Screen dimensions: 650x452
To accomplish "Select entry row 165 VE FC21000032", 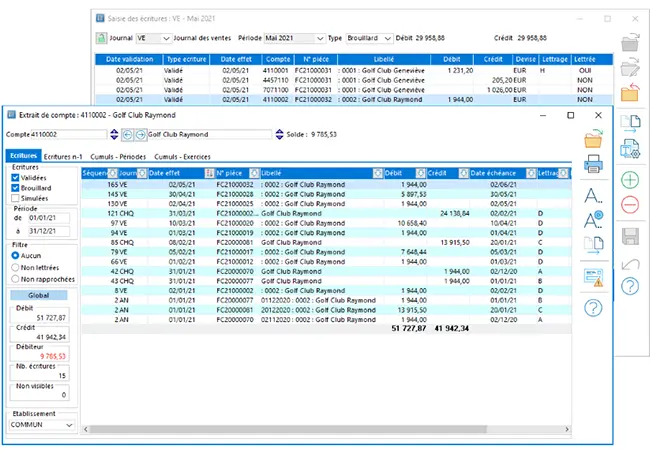I will (x=326, y=185).
